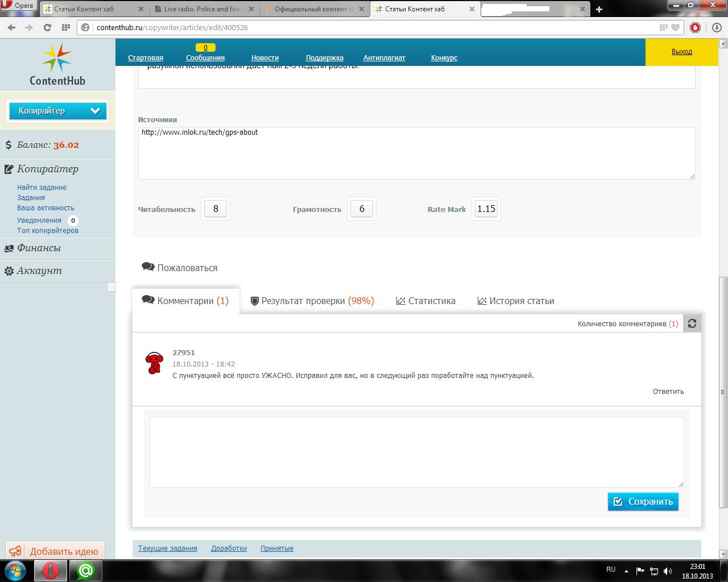
Task: Click Пожаловаться to report
Action: click(x=180, y=268)
